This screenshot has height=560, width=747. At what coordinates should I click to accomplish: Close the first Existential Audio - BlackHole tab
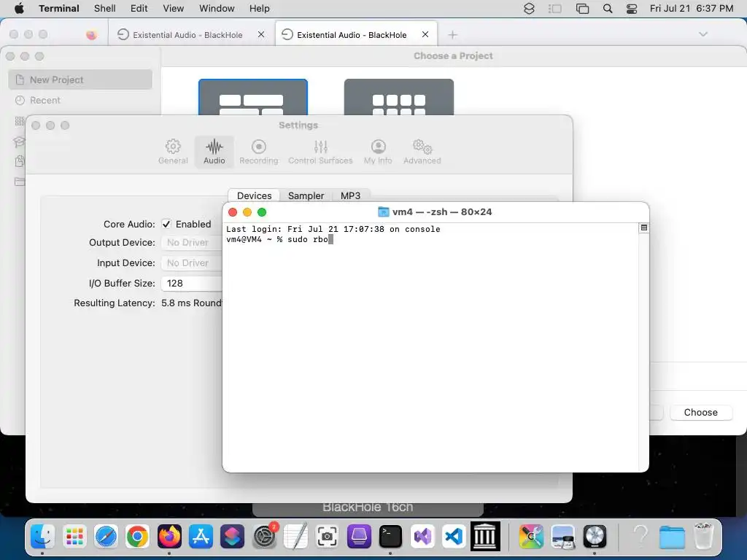pyautogui.click(x=261, y=34)
